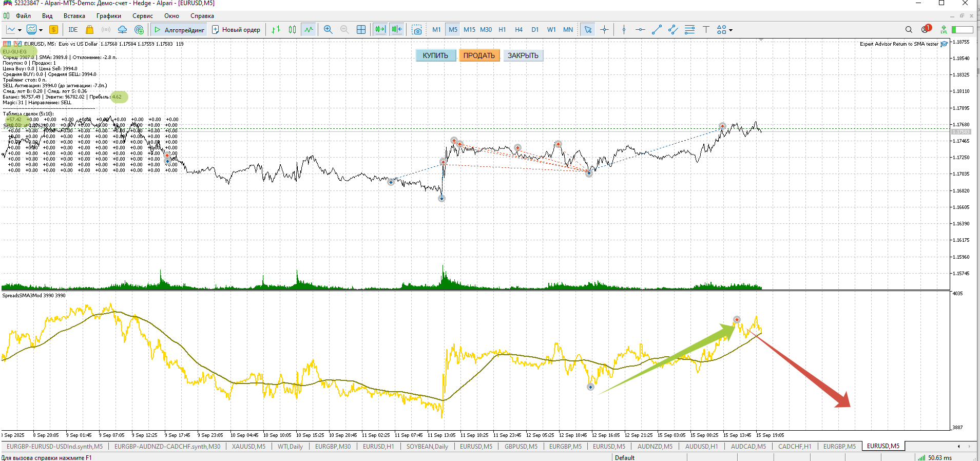Open the Вставка menu
The width and height of the screenshot is (980, 461).
tap(74, 16)
